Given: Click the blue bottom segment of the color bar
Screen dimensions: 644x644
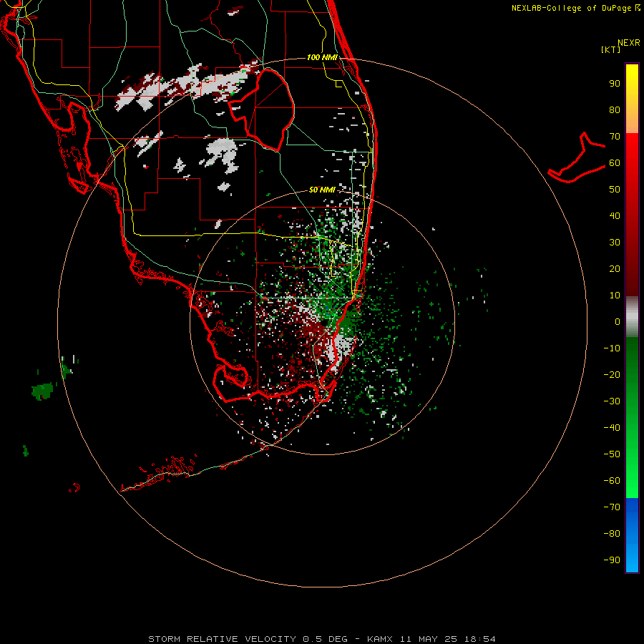Looking at the screenshot, I should tap(632, 535).
